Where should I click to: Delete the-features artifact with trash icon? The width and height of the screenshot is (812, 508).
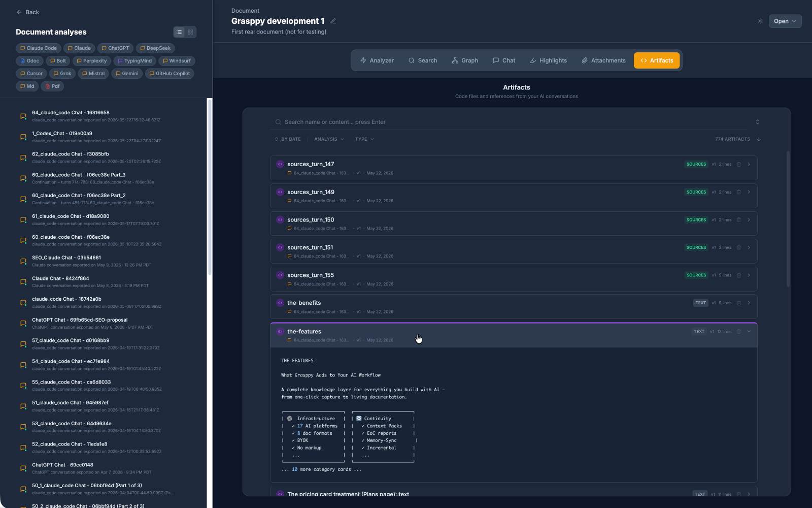[738, 332]
